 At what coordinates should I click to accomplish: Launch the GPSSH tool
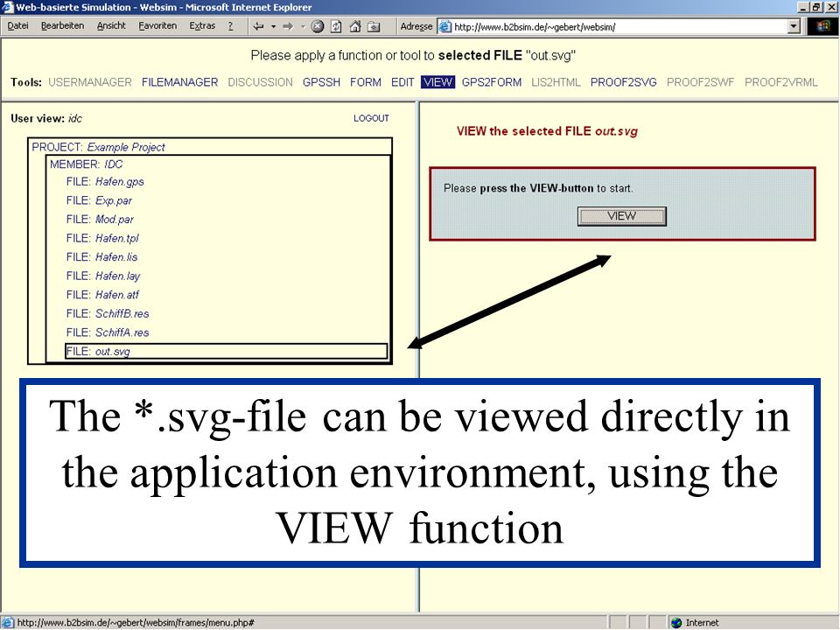[321, 82]
